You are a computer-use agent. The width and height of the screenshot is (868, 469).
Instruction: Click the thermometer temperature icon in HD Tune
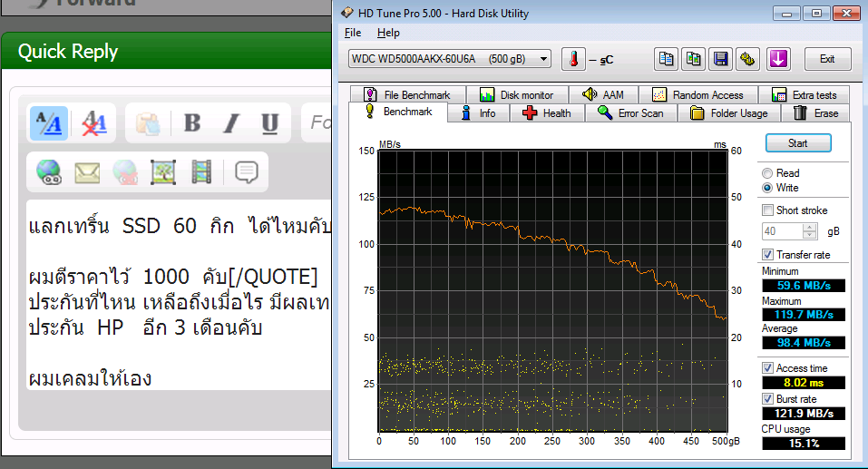pos(573,59)
